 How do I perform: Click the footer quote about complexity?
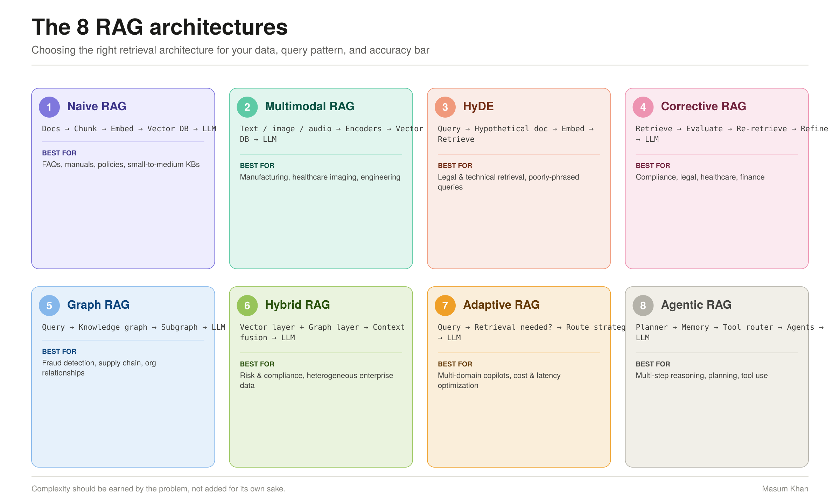coord(158,489)
